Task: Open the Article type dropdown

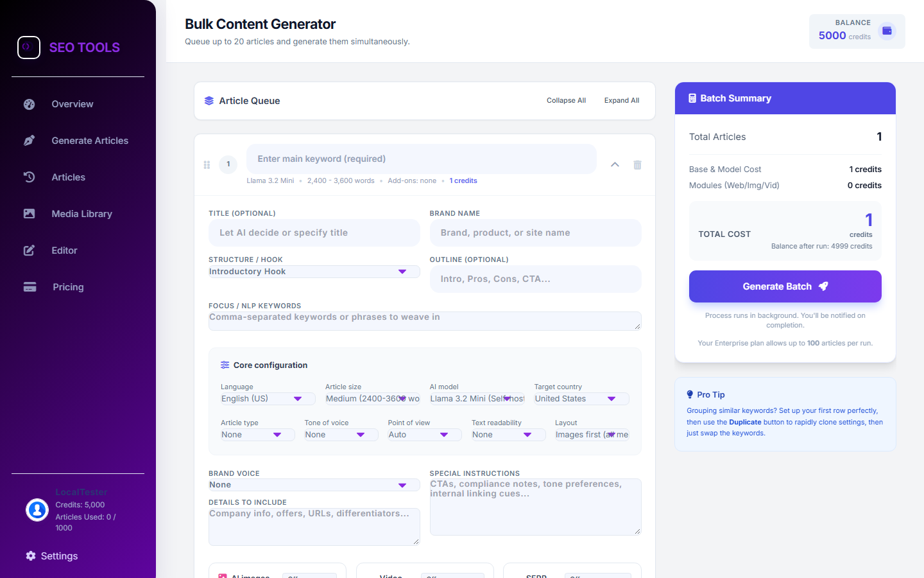Action: [x=258, y=435]
